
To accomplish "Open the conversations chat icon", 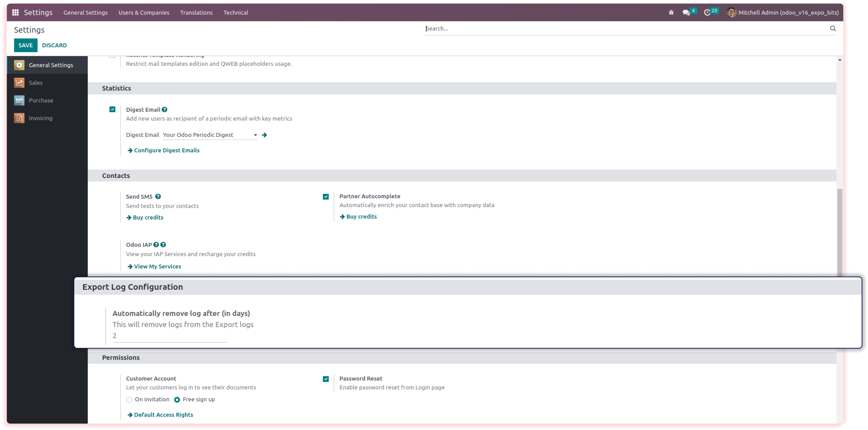I will [x=686, y=12].
